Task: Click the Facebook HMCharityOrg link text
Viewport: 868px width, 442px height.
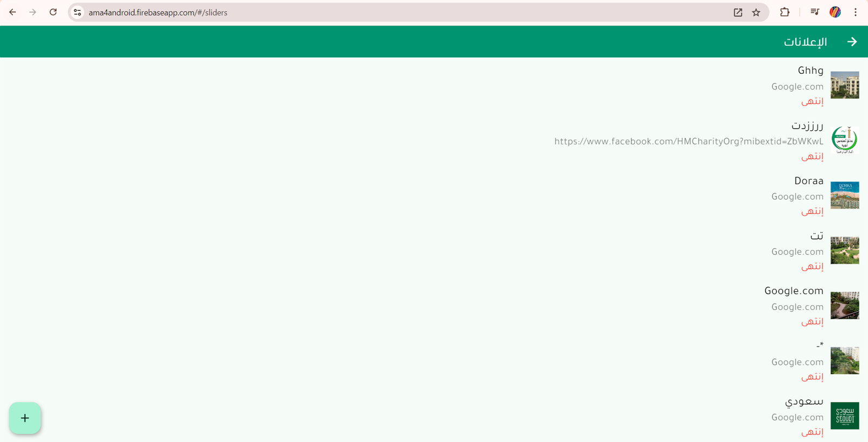Action: (x=689, y=141)
